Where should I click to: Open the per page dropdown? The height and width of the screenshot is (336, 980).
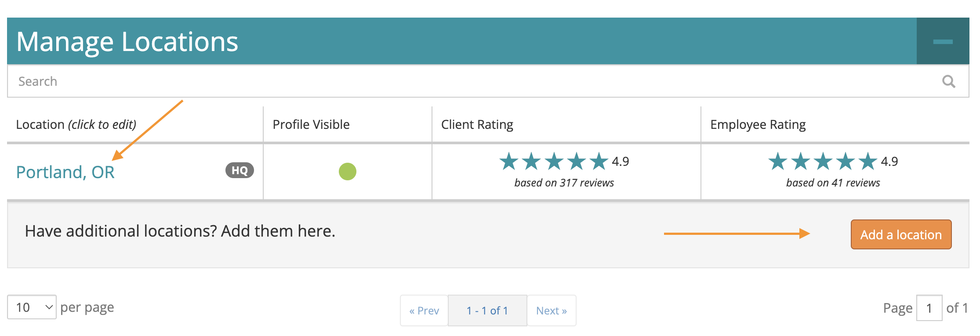pyautogui.click(x=32, y=307)
